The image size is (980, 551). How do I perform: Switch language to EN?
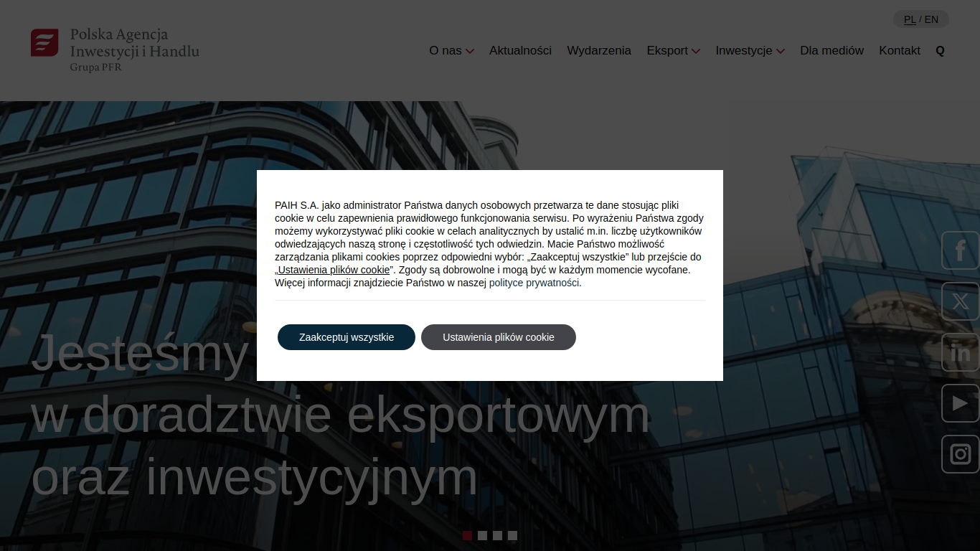931,19
